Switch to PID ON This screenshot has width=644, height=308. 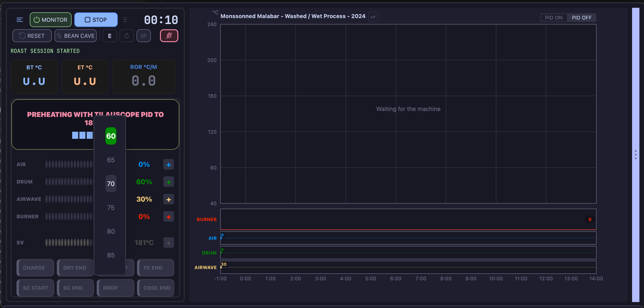[x=554, y=18]
